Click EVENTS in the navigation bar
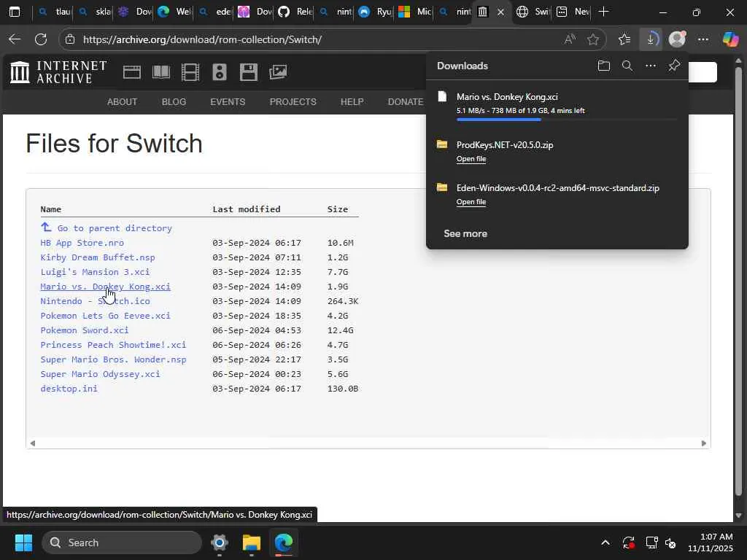Image resolution: width=747 pixels, height=560 pixels. (228, 102)
